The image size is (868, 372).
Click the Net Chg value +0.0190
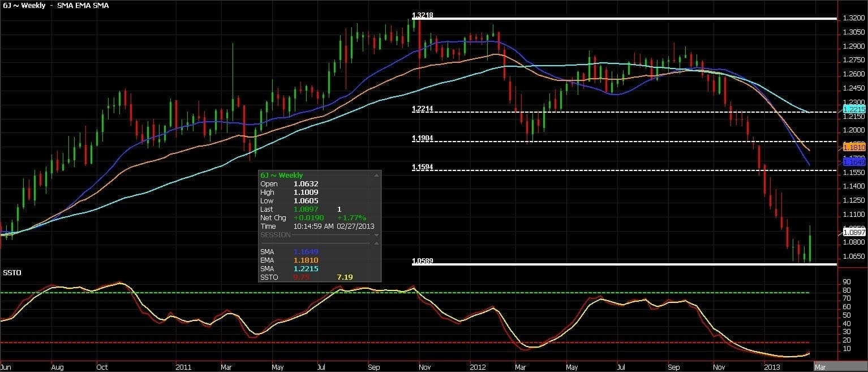coord(308,218)
